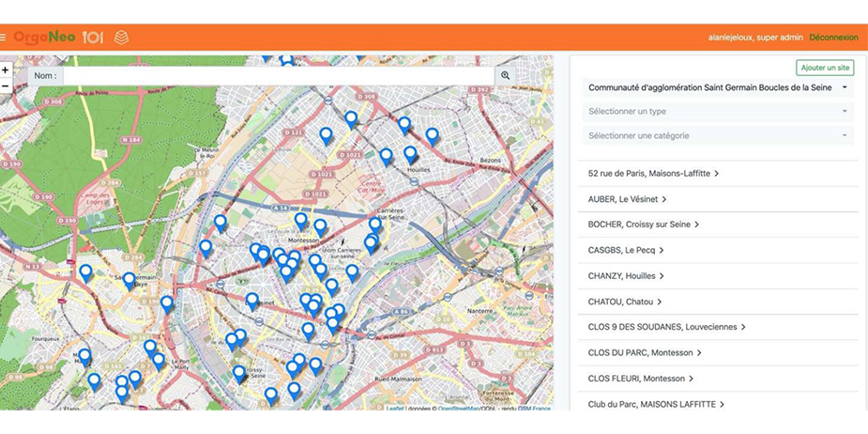The height and width of the screenshot is (434, 868).
Task: Open the Communauté d'agglomération dropdown
Action: pyautogui.click(x=717, y=87)
